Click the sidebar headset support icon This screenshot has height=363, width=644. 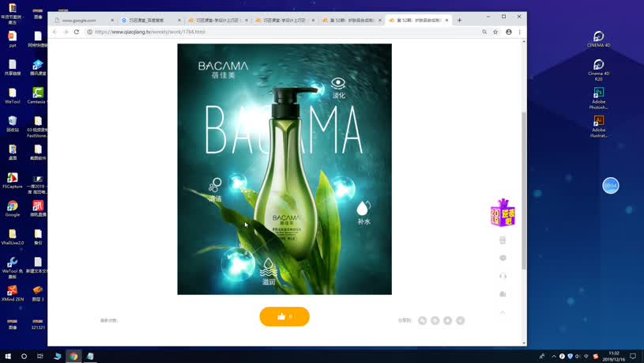(x=503, y=276)
